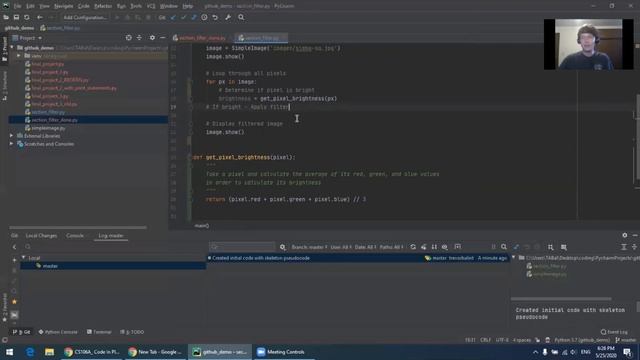
Task: Expand External Libraries node
Action: 12,136
